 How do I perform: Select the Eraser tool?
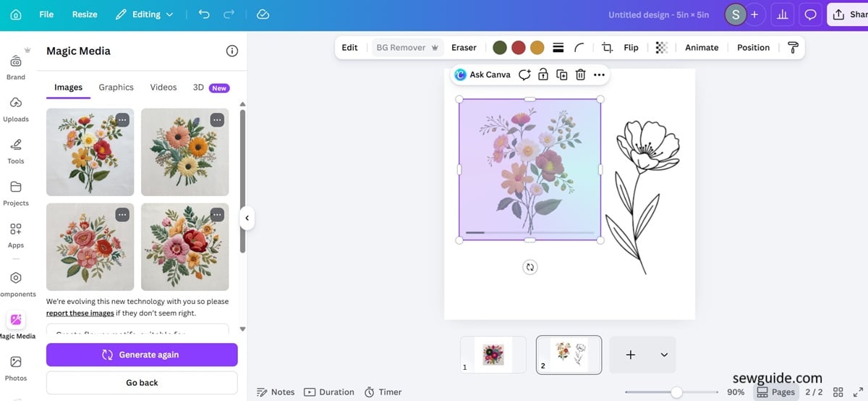click(x=464, y=48)
